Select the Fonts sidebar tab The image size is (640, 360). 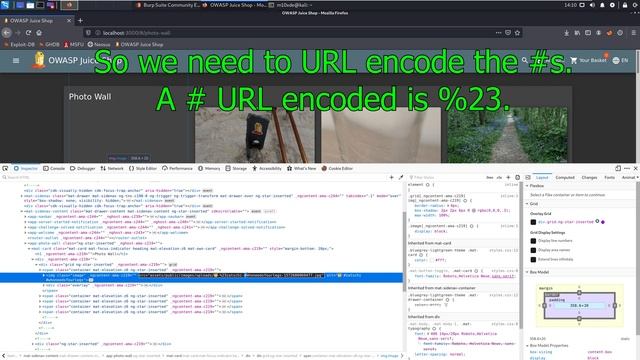[x=609, y=178]
